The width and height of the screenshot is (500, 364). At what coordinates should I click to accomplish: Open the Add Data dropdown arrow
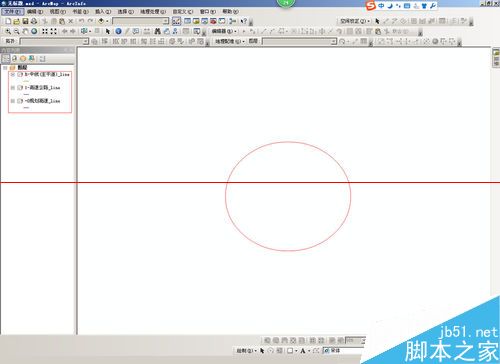tap(107, 21)
